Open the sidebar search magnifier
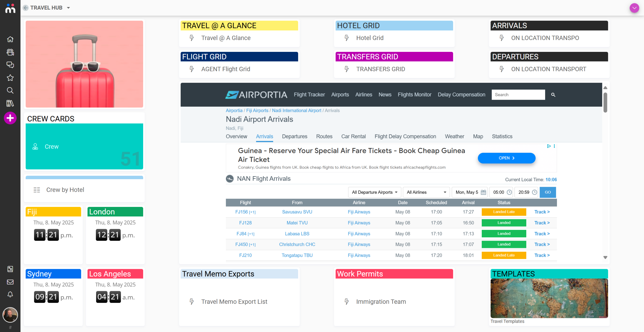The height and width of the screenshot is (332, 644). (10, 90)
